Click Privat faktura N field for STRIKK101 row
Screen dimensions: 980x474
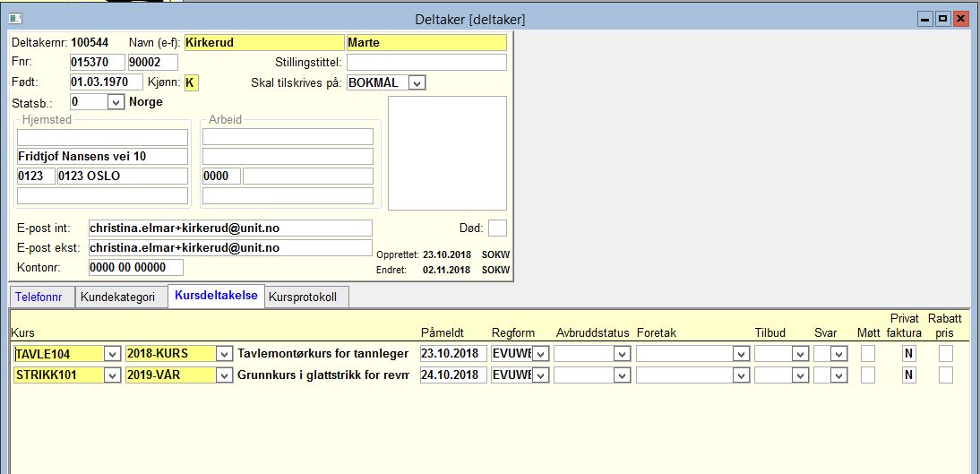[x=908, y=375]
